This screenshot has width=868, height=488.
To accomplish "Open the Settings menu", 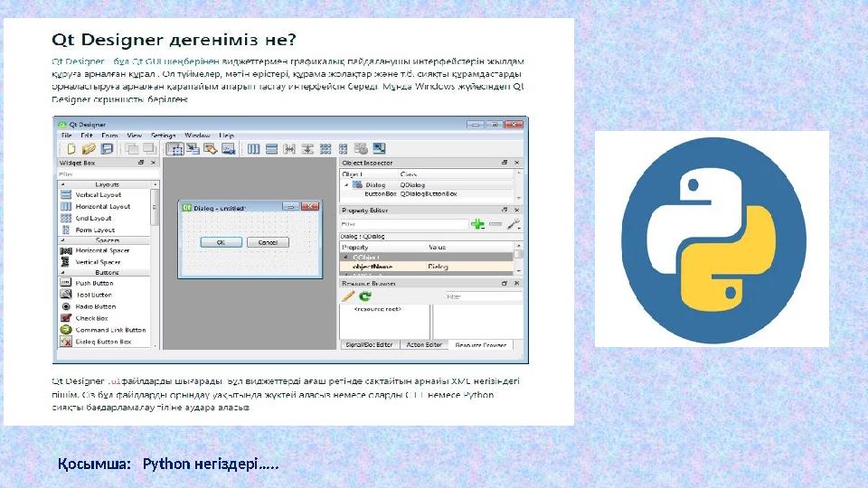I will (164, 135).
